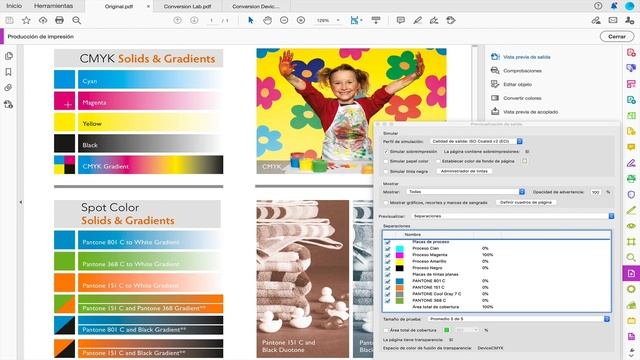The height and width of the screenshot is (360, 640).
Task: Enable Simular papel color checkbox
Action: tap(386, 161)
